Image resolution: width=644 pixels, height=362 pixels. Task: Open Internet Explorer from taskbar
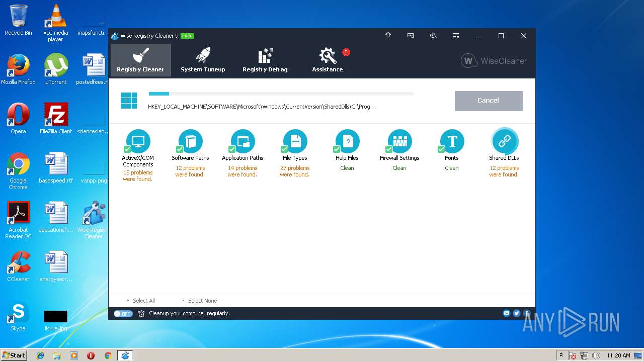point(40,355)
